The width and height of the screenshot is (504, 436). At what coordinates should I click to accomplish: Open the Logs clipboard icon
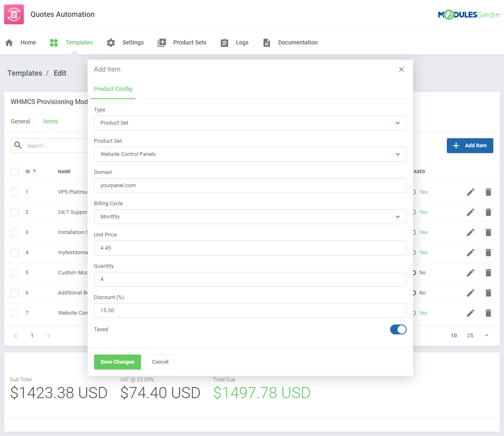point(224,42)
